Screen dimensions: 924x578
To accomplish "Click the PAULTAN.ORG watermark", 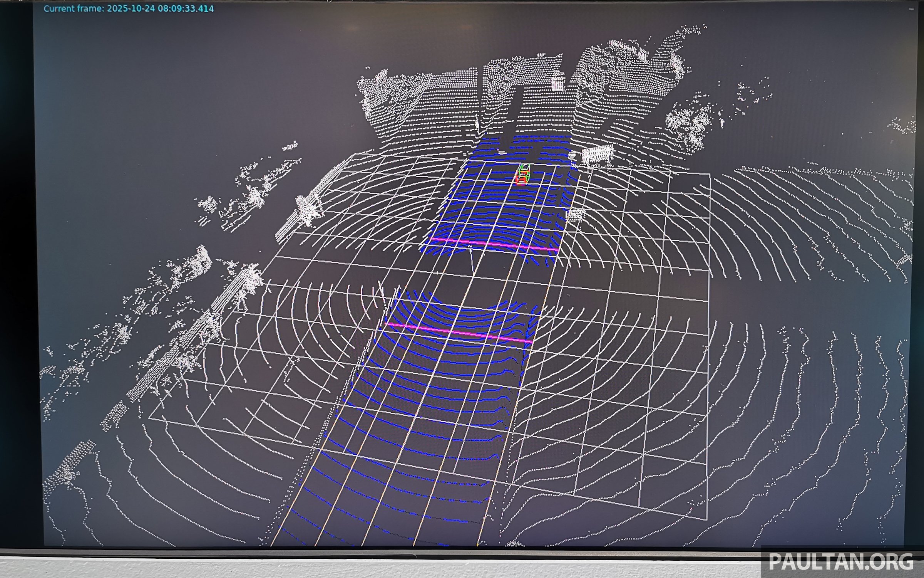I will coord(841,561).
